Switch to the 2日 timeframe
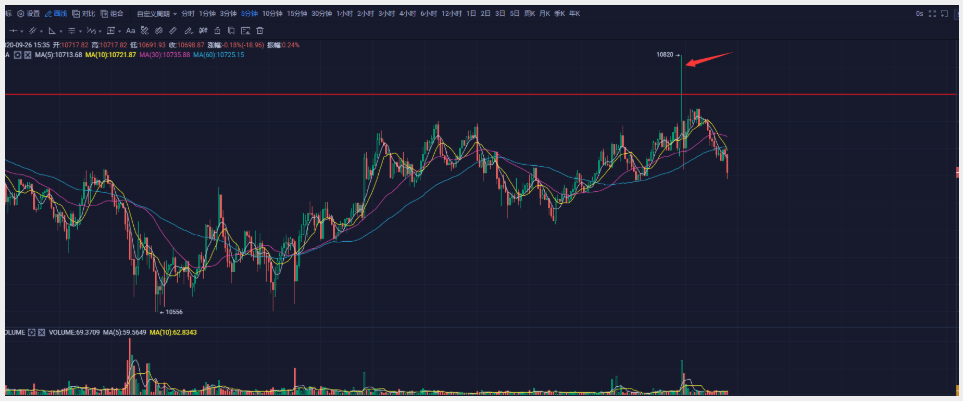Viewport: 963px width, 401px height. pyautogui.click(x=486, y=14)
